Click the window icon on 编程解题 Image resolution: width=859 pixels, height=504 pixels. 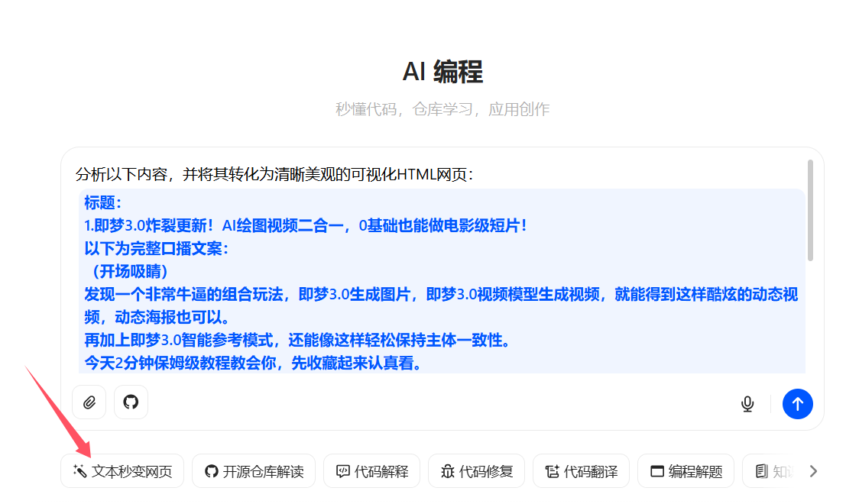pos(656,472)
